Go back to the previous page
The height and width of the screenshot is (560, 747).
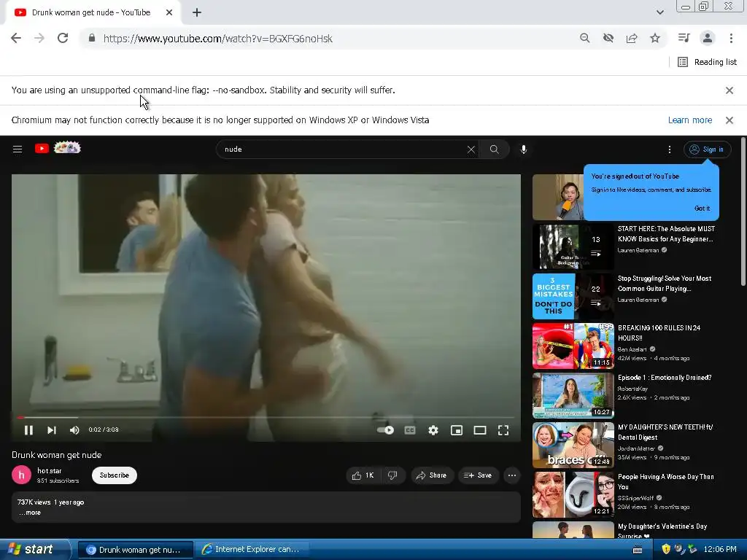click(16, 38)
